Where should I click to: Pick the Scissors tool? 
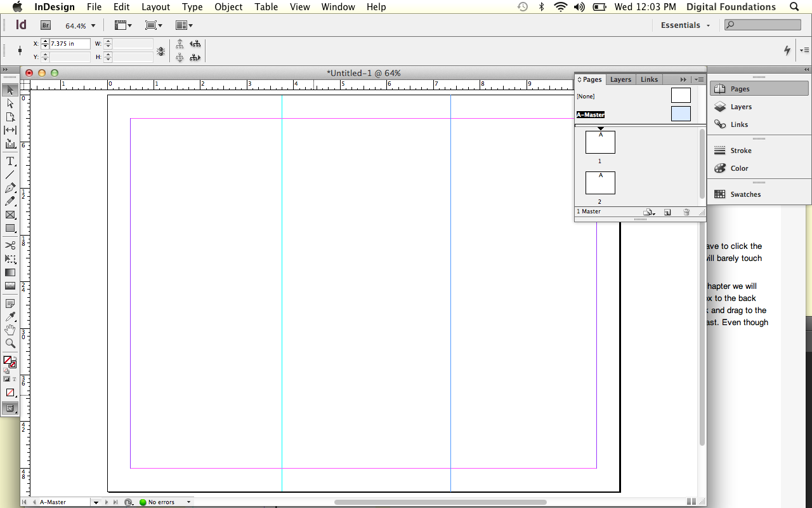(x=10, y=245)
